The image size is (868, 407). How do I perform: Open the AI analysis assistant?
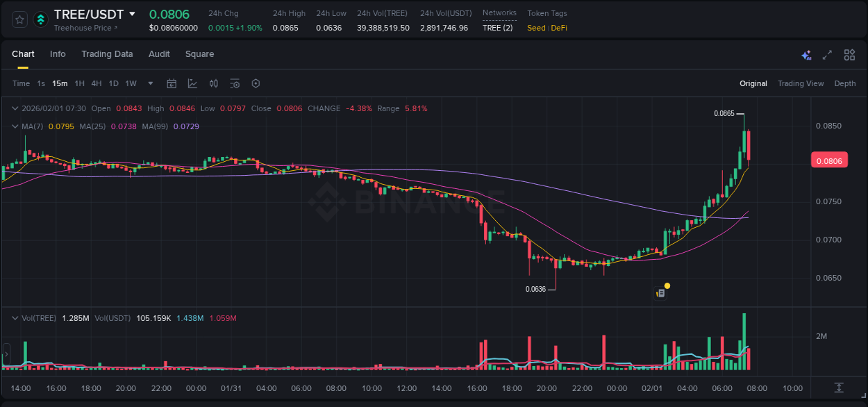point(806,54)
